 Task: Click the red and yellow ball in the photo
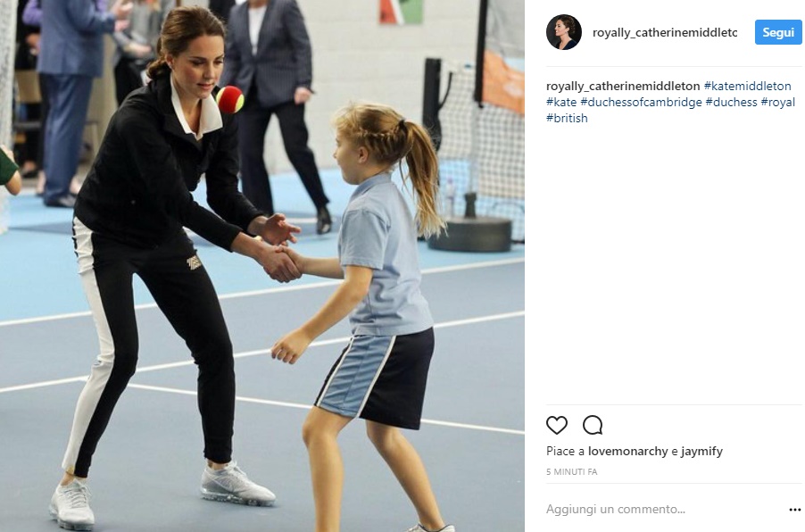click(229, 99)
